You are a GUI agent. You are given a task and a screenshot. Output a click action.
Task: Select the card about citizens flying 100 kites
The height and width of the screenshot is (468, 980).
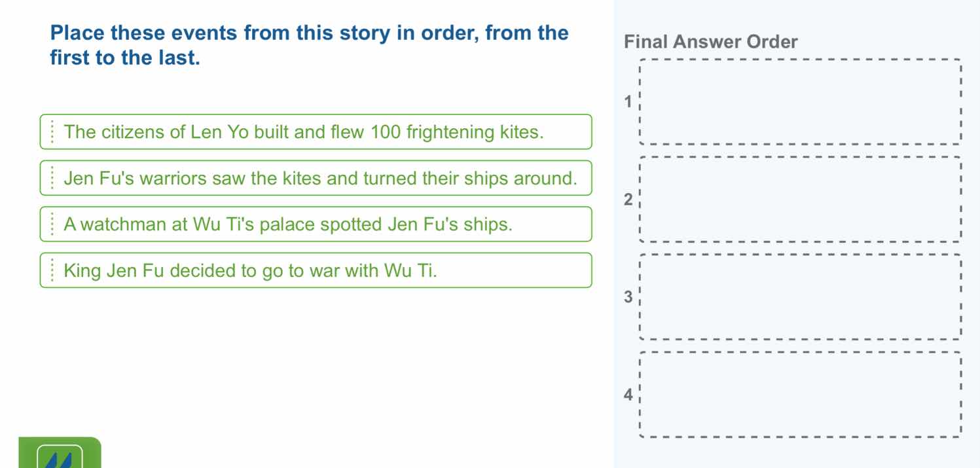[316, 132]
